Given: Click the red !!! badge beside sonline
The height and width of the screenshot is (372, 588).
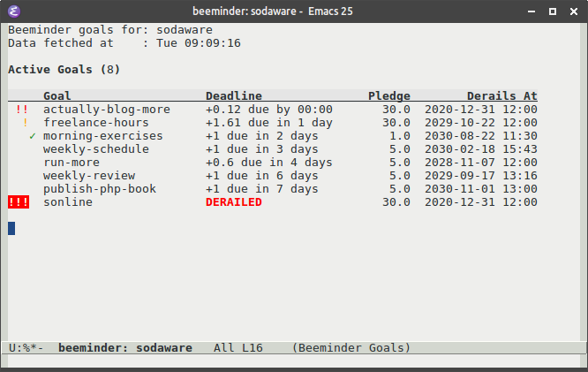Looking at the screenshot, I should click(19, 202).
